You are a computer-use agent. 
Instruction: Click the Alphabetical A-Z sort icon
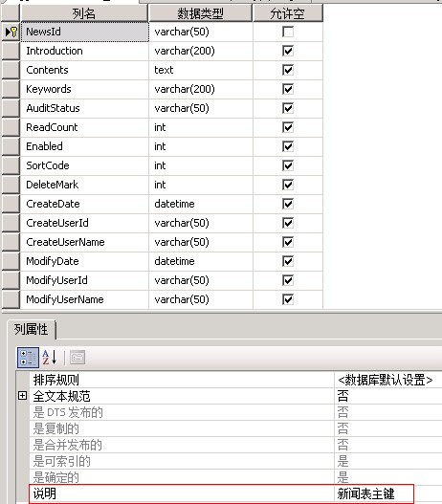point(50,358)
